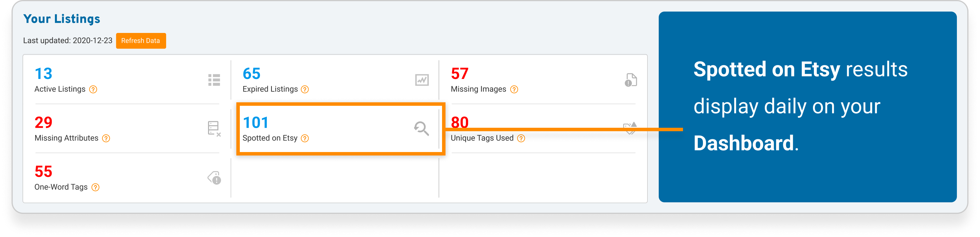Viewport: 980px width, 237px height.
Task: Open help tooltip for Missing Images
Action: click(x=514, y=89)
